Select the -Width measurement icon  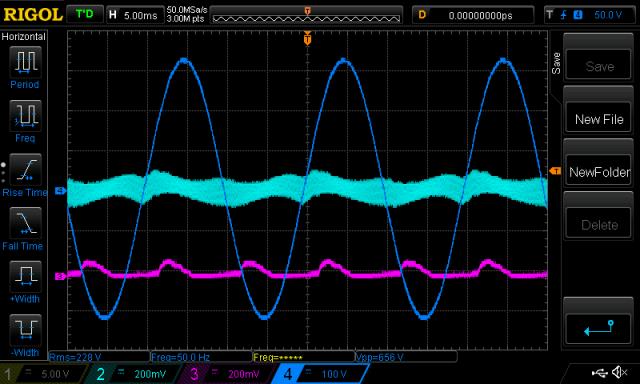point(25,330)
